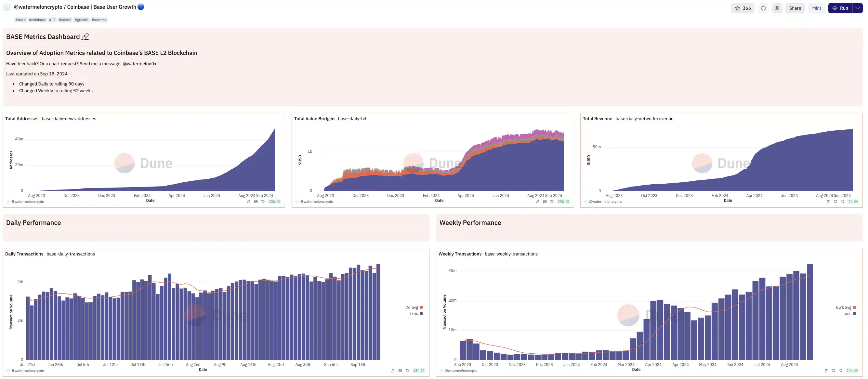Toggle 6wk avg series in Weekly Transactions legend
868x379 pixels.
click(846, 307)
